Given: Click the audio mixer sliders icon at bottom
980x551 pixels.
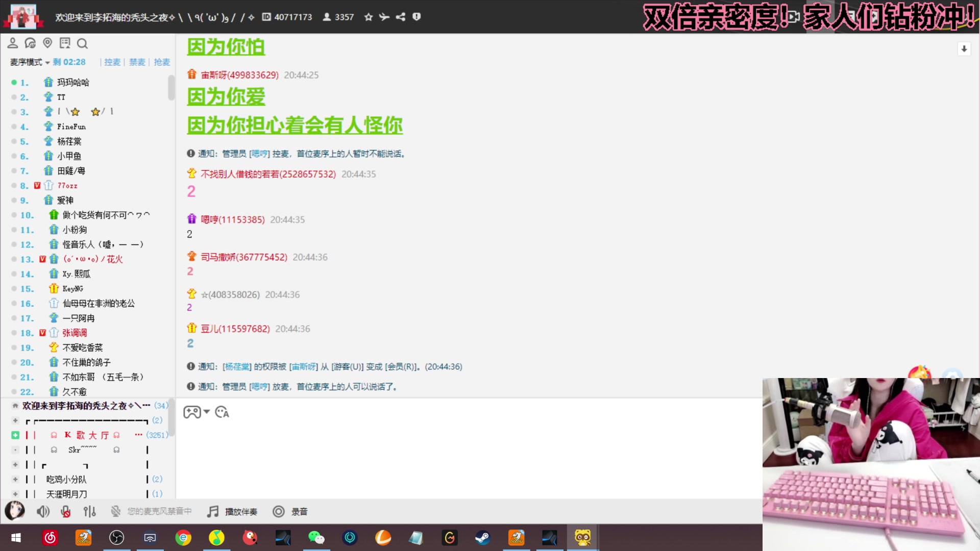Looking at the screenshot, I should (90, 511).
